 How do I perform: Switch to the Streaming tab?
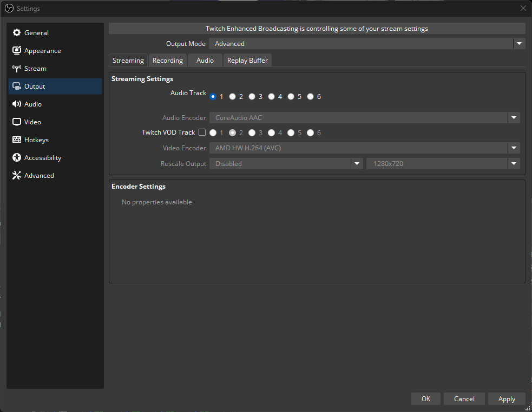(x=128, y=61)
